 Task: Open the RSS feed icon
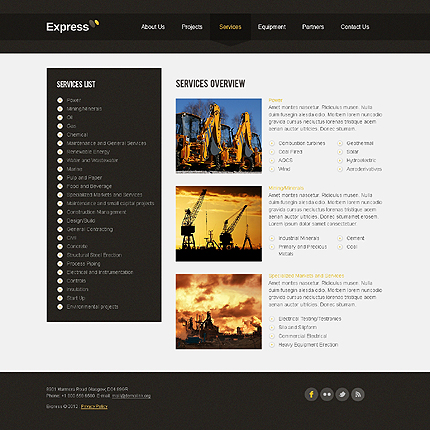(x=358, y=394)
